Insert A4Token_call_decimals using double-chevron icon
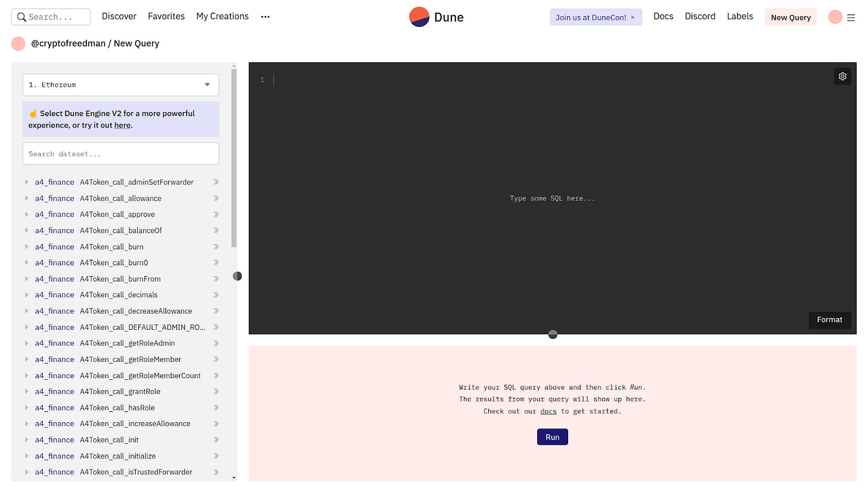The image size is (868, 498). coord(216,295)
